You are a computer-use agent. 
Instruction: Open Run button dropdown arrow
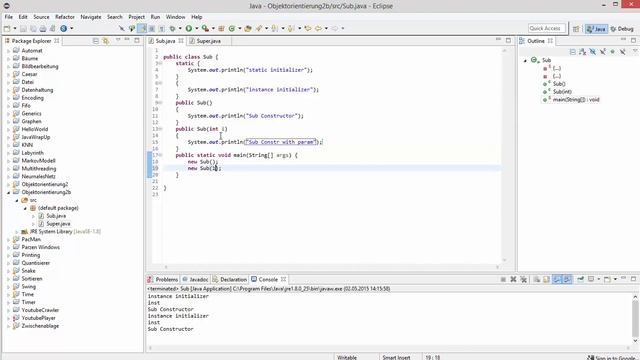pos(196,29)
